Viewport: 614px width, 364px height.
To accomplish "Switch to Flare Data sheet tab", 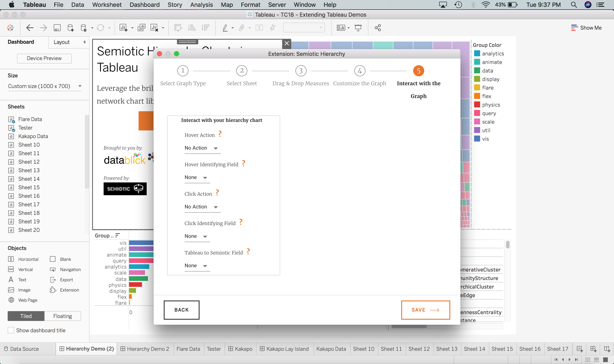I will [x=188, y=349].
